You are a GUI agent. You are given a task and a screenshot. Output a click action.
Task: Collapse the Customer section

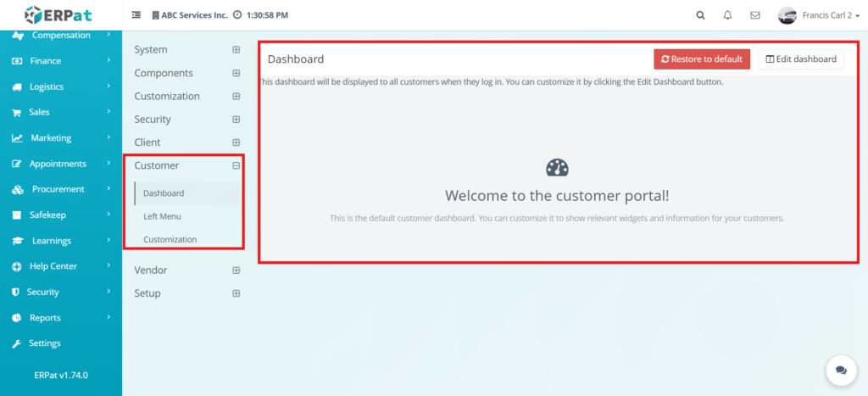pos(236,165)
